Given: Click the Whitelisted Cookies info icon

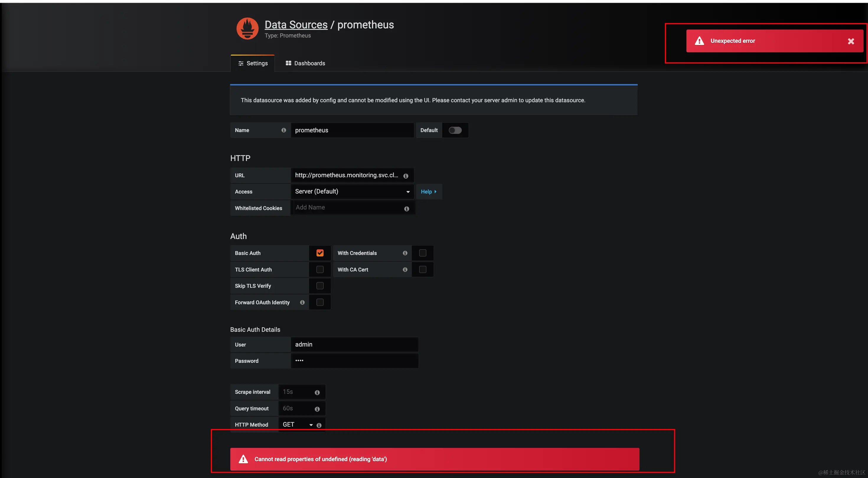Looking at the screenshot, I should click(406, 209).
